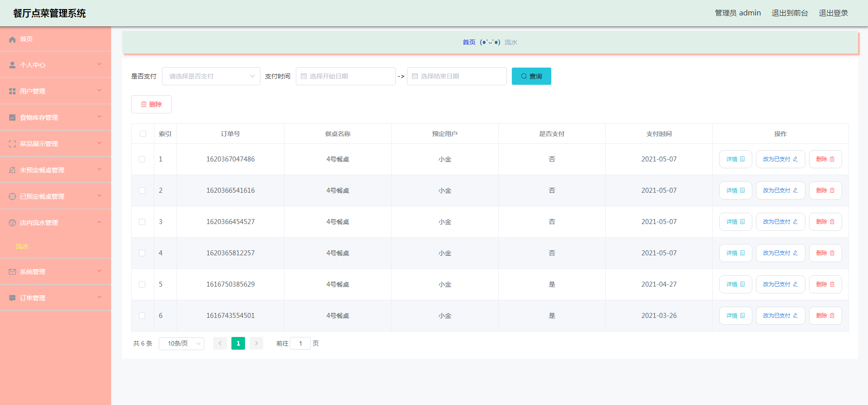
Task: Check the box for row index 3
Action: click(x=142, y=222)
